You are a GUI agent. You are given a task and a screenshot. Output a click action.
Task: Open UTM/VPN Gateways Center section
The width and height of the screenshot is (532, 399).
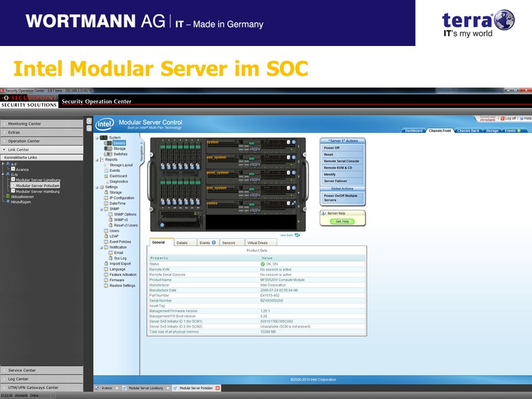pyautogui.click(x=42, y=387)
